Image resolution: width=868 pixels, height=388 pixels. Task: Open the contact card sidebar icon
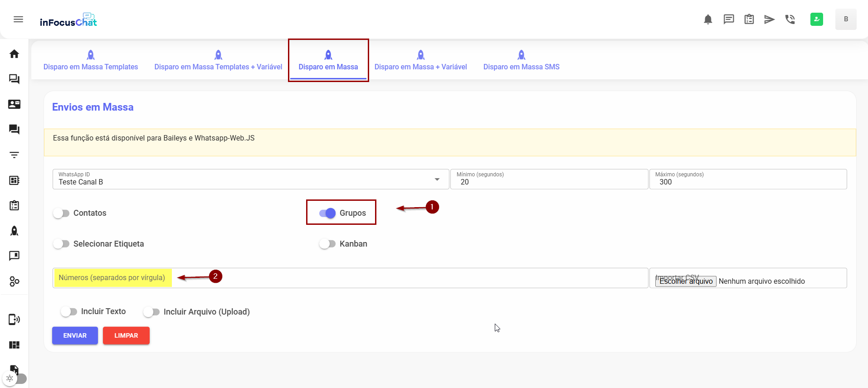(14, 104)
